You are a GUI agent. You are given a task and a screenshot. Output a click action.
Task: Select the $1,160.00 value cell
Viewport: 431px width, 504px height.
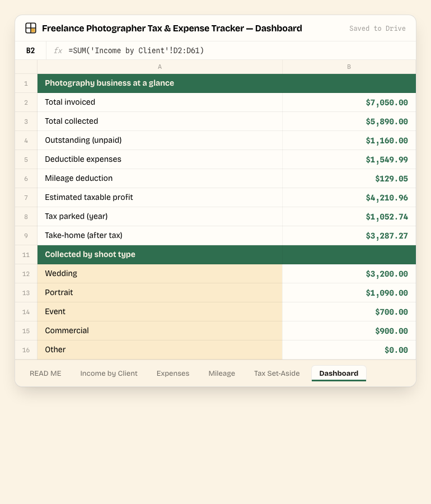pos(349,140)
